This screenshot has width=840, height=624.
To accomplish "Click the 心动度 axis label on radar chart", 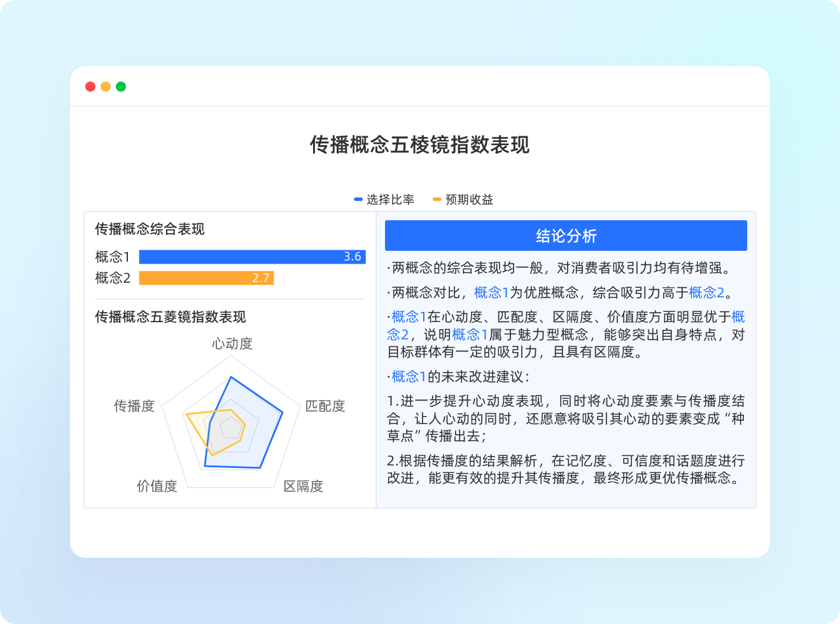I will click(x=232, y=344).
